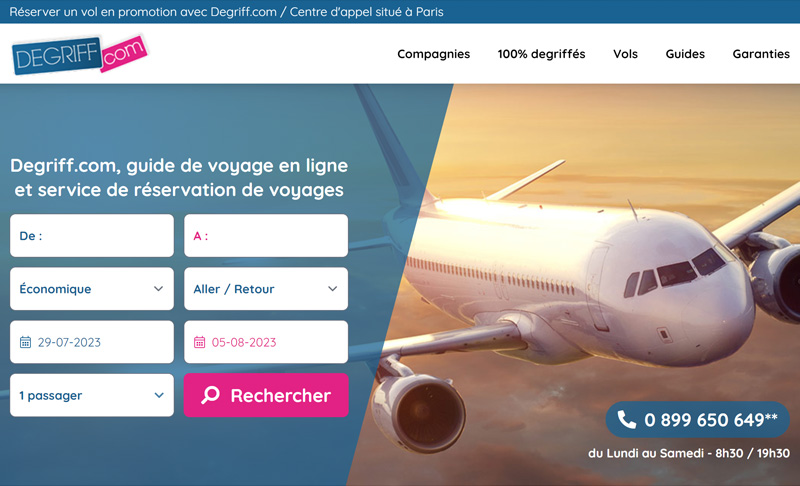The width and height of the screenshot is (800, 486).
Task: Select the 29-07-2023 departure date field
Action: [x=92, y=342]
